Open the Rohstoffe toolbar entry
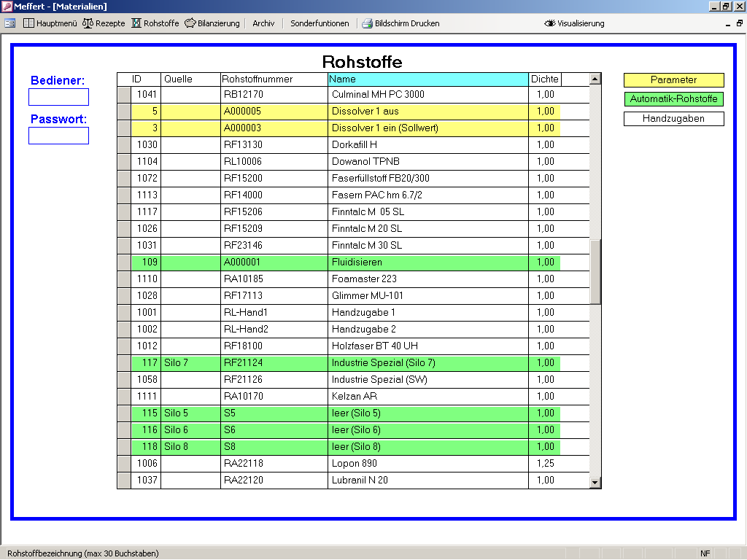 [x=155, y=23]
